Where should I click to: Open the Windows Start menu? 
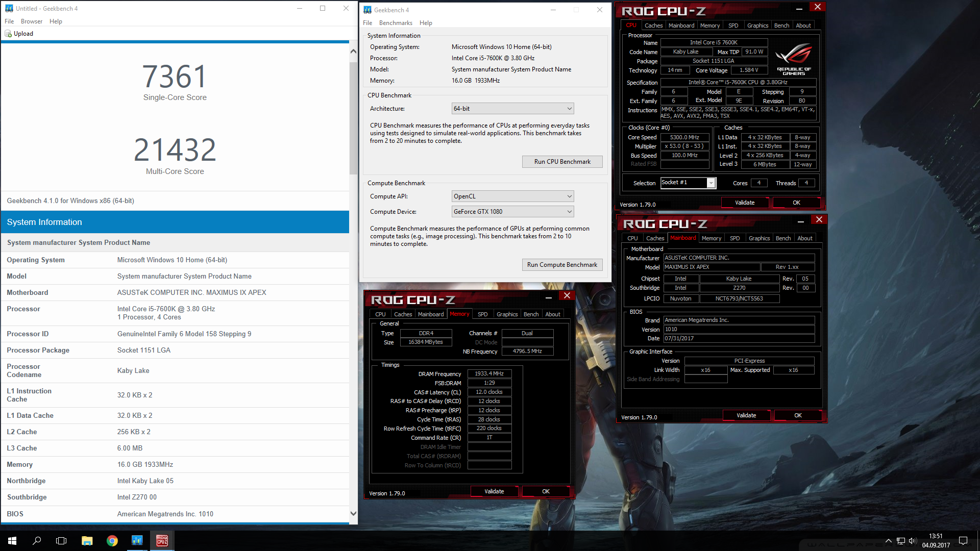click(x=12, y=541)
